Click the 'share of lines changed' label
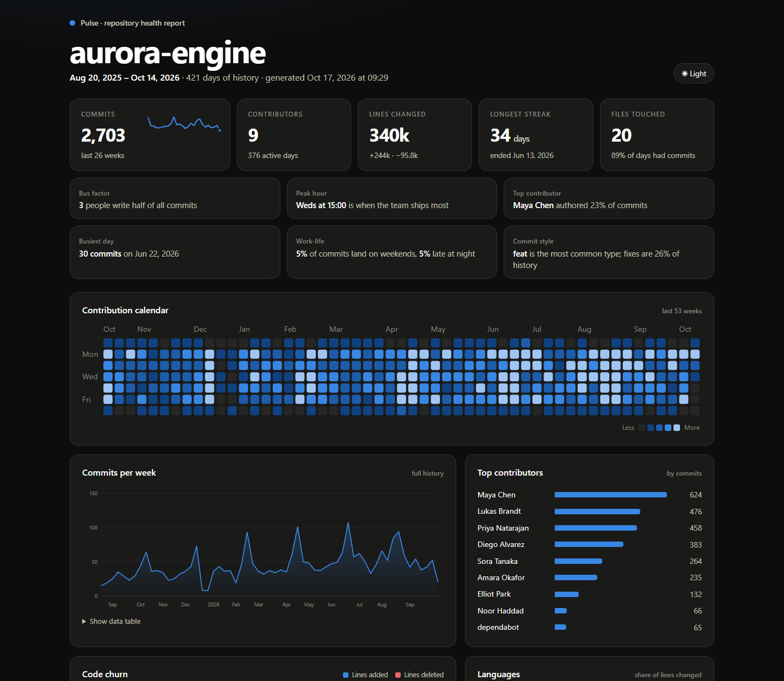The height and width of the screenshot is (681, 784). [x=668, y=675]
